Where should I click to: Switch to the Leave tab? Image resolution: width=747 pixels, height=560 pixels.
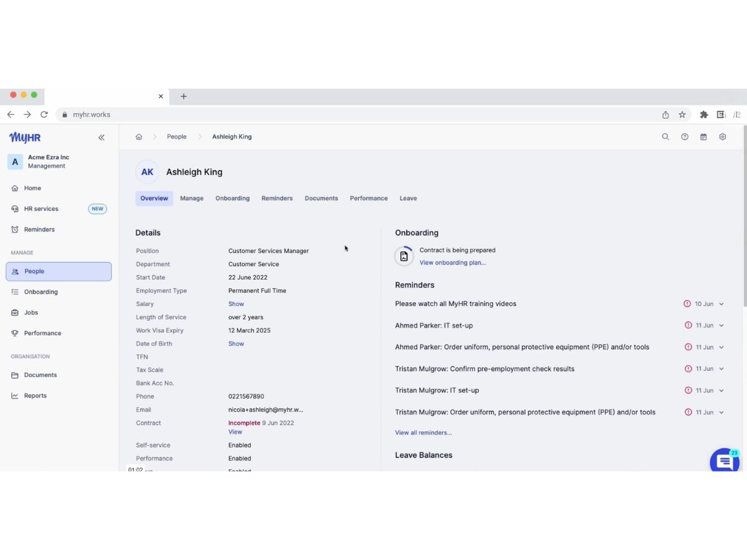(408, 198)
